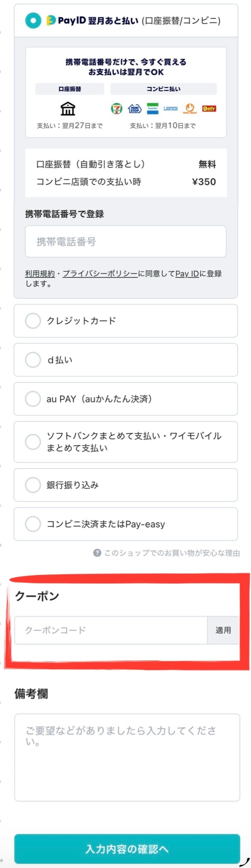Click the 7-Eleven logo icon
This screenshot has width=251, height=868.
click(x=116, y=108)
